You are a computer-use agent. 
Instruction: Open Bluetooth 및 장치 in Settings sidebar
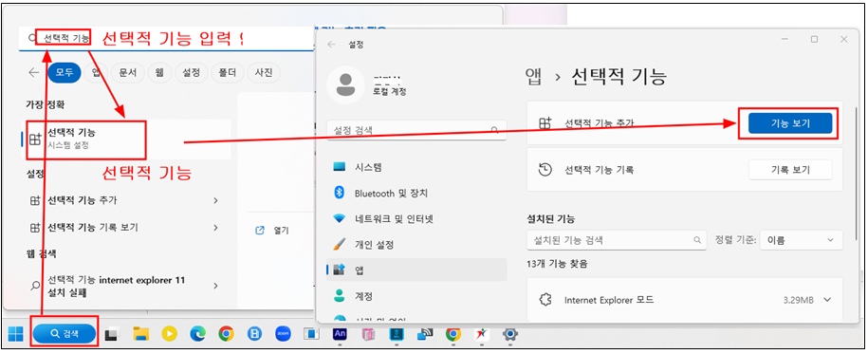416,194
